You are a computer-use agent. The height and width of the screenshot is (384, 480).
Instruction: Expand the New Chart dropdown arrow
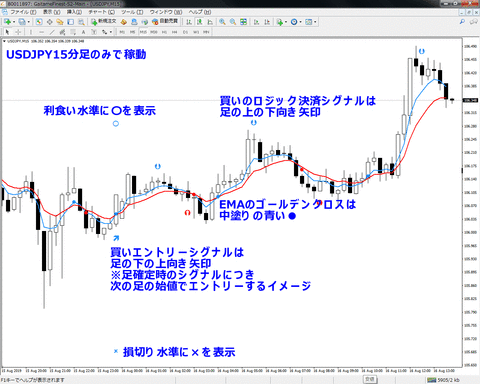point(13,22)
